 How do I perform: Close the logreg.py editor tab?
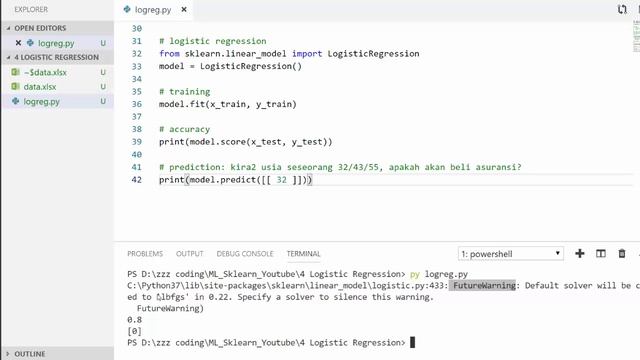184,9
